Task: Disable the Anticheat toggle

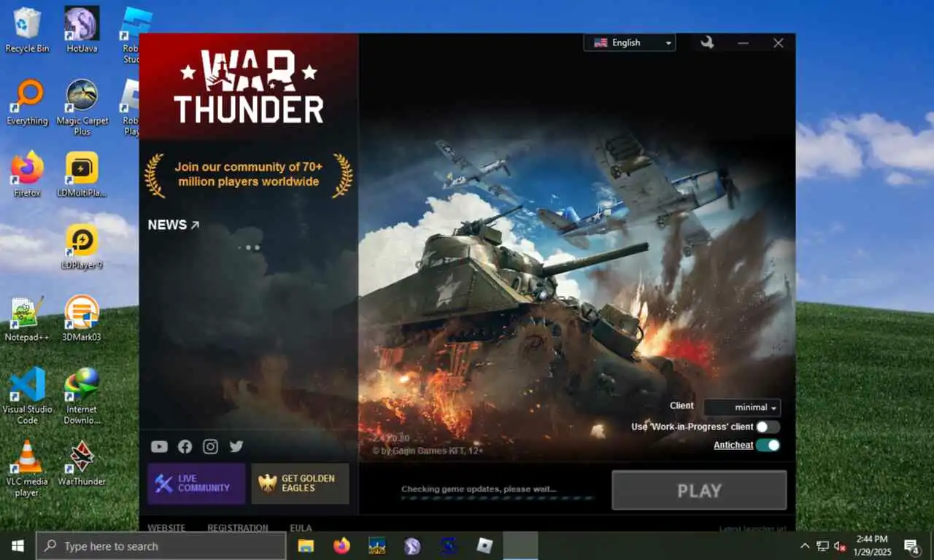Action: pos(768,445)
